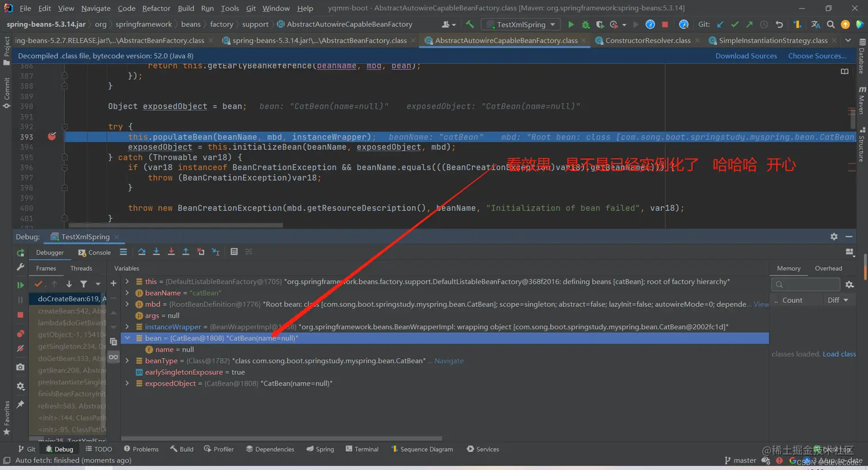Click horizontal scrollbar under code editor
Viewport: 868px width, 470px height.
(176, 225)
